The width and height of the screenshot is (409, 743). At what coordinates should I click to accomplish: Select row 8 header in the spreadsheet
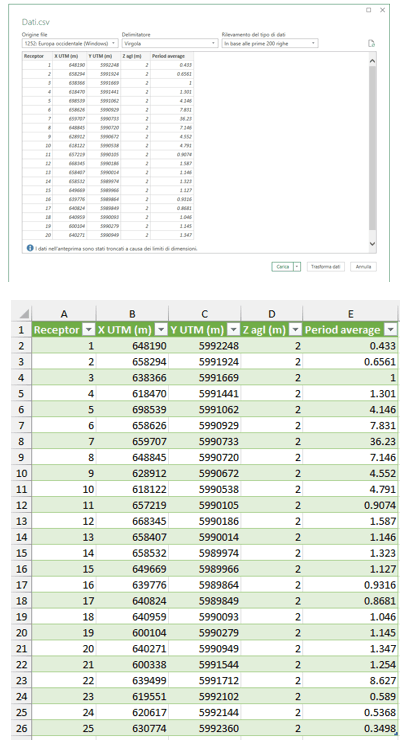coord(21,441)
